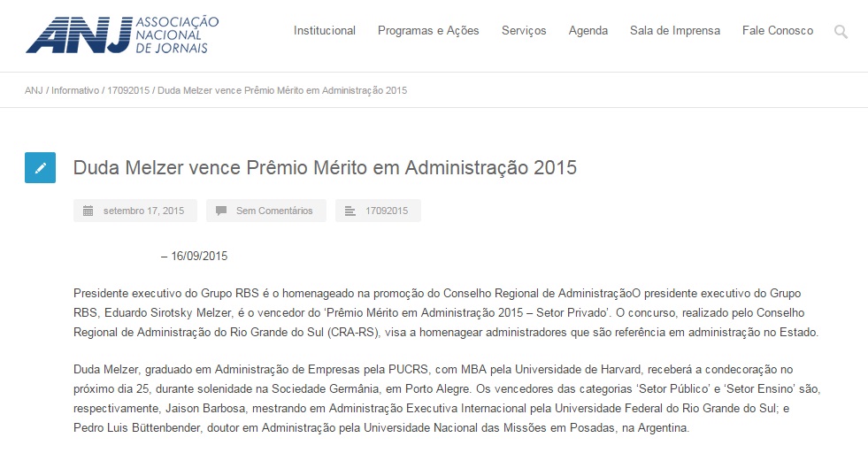Viewport: 868px width, 453px height.
Task: Open the 17092015 breadcrumb link
Action: [x=128, y=90]
